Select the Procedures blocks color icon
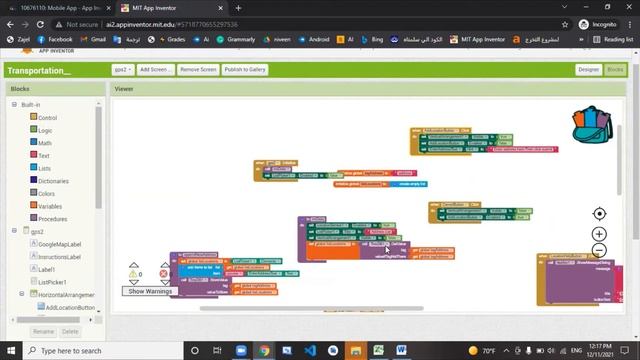Screen dimensions: 640x360 tap(33, 218)
